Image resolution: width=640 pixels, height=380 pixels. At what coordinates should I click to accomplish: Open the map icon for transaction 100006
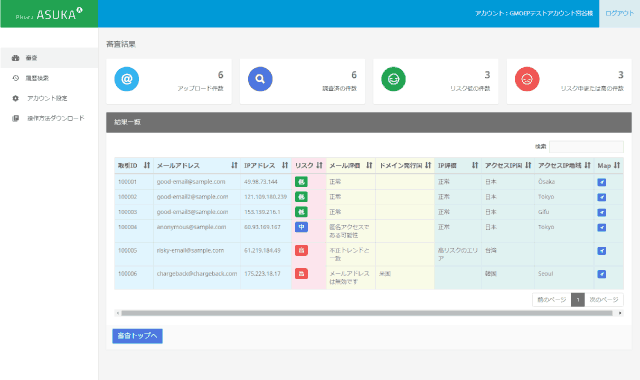pyautogui.click(x=602, y=274)
